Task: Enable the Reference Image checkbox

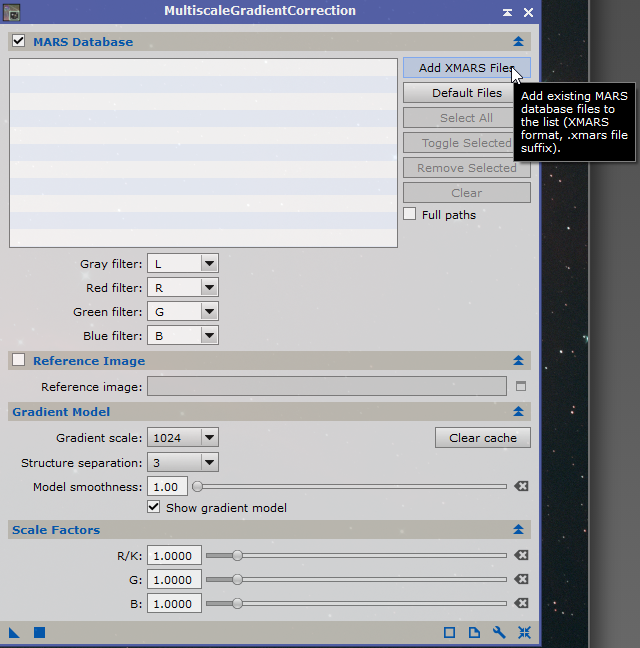Action: [18, 360]
